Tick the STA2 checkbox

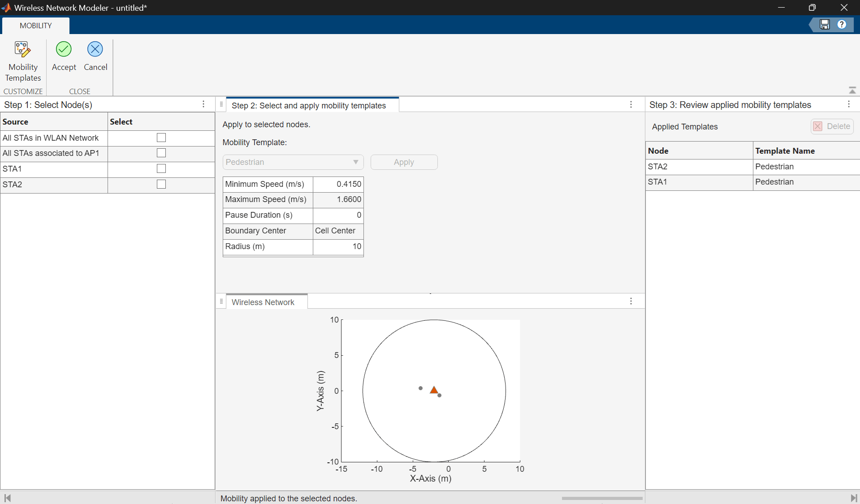tap(161, 185)
